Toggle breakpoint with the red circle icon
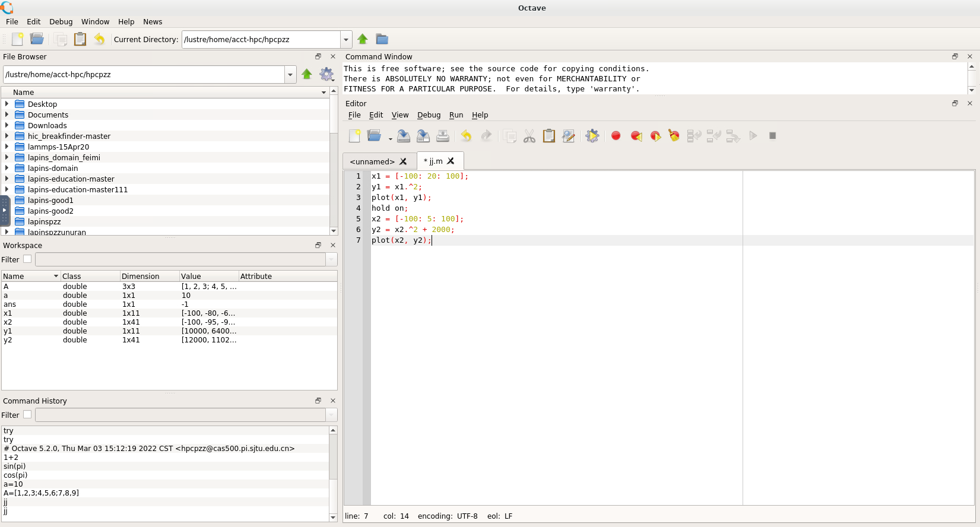This screenshot has height=527, width=980. pos(616,136)
